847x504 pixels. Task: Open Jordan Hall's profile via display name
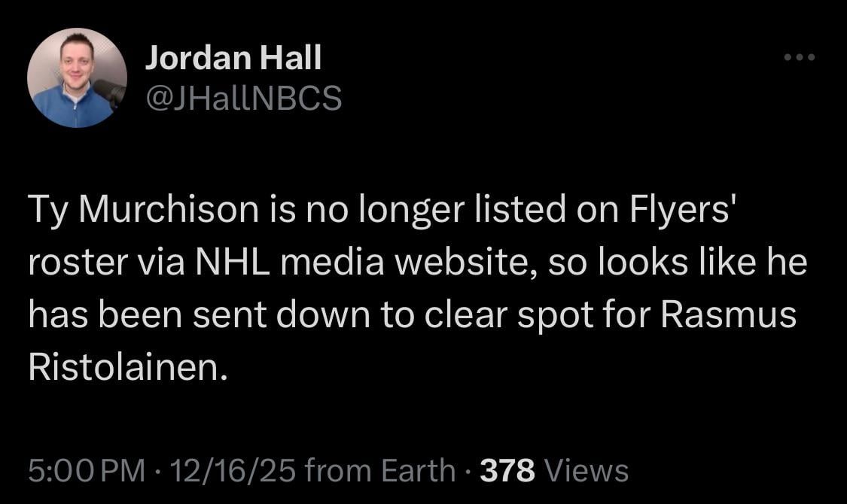coord(234,56)
